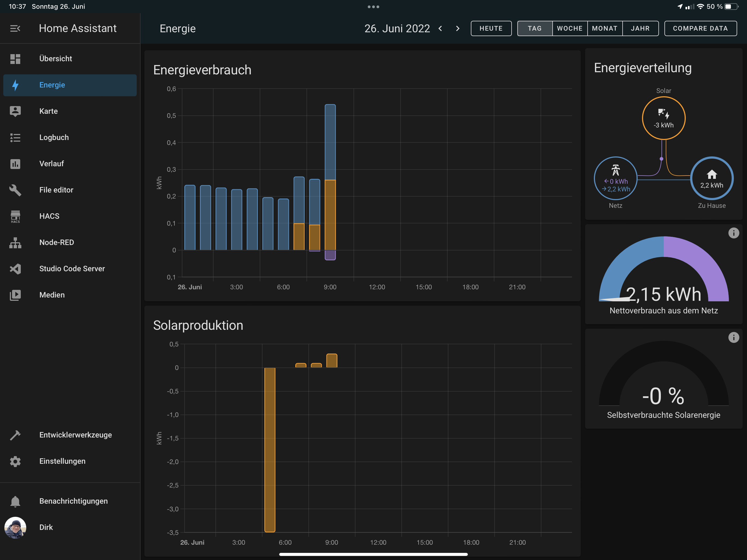Click the File editor wrench icon
The image size is (747, 560).
(15, 190)
